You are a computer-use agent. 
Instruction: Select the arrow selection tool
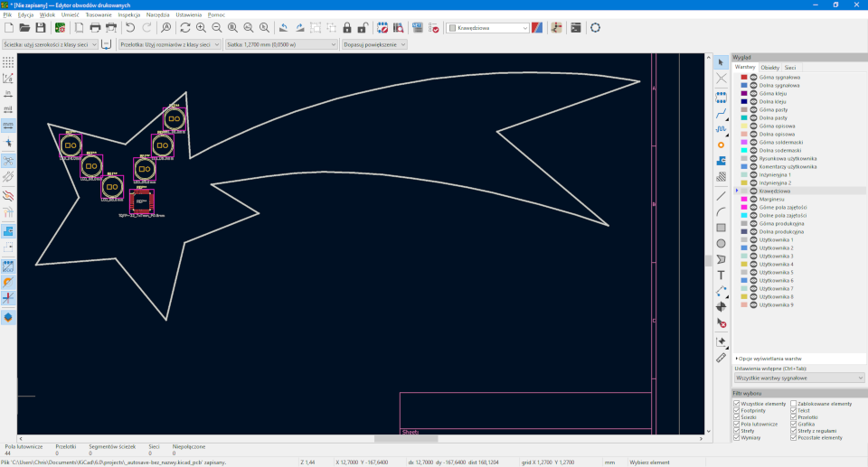click(x=721, y=62)
